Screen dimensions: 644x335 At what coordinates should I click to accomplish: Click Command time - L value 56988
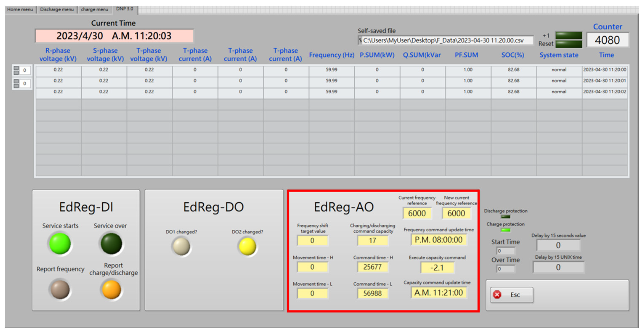(x=372, y=294)
